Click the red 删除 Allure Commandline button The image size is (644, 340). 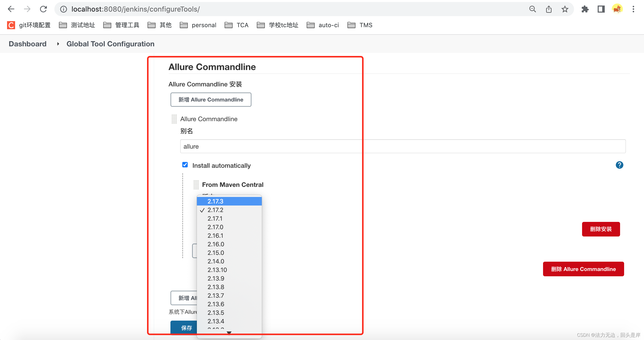(x=583, y=269)
